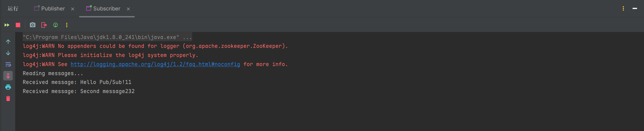
Task: Toggle scroll to end of console
Action: coord(8,76)
